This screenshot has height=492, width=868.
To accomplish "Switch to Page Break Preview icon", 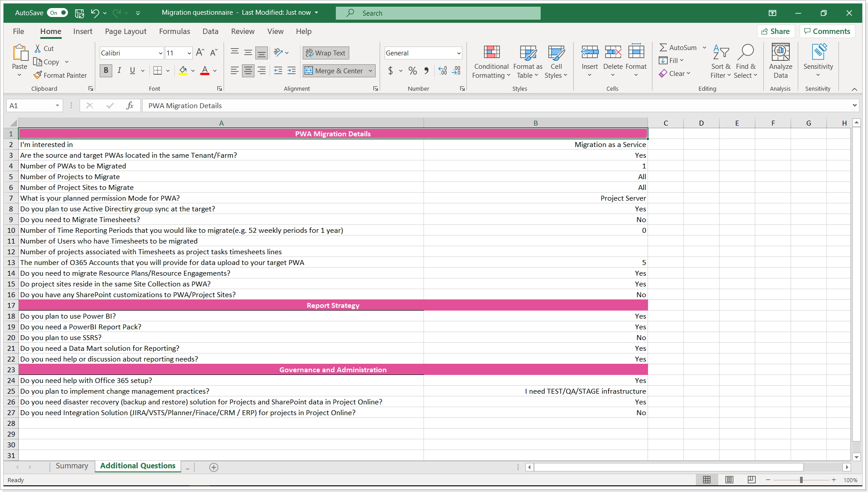I will point(752,480).
